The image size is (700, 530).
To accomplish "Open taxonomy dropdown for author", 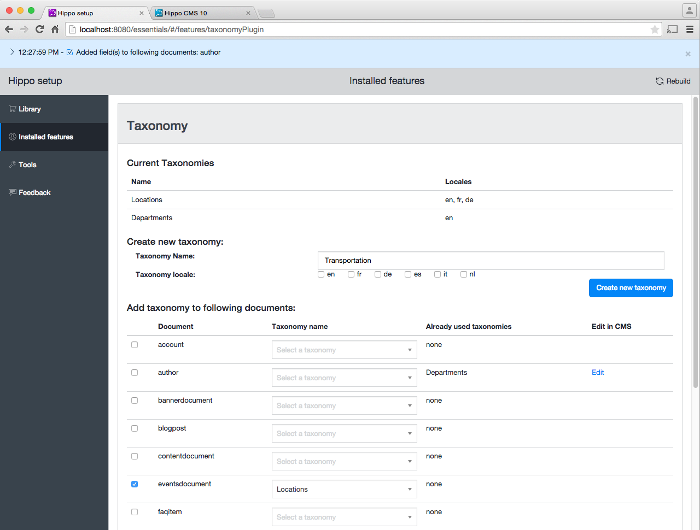I will pos(344,378).
